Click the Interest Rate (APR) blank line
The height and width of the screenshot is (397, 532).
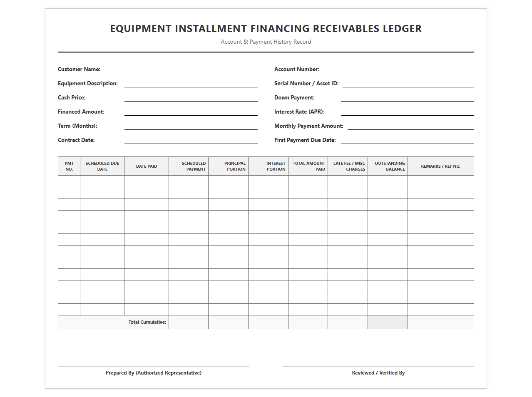(408, 112)
